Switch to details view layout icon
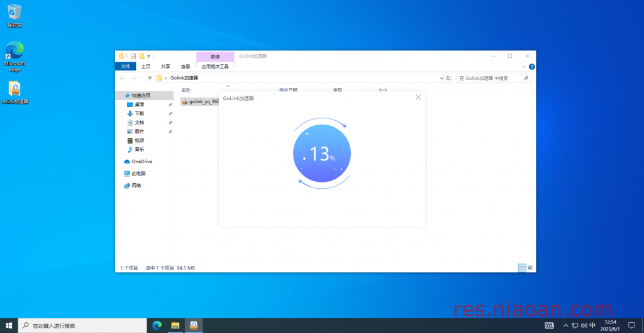Viewport: 644px width, 333px height. pos(522,268)
